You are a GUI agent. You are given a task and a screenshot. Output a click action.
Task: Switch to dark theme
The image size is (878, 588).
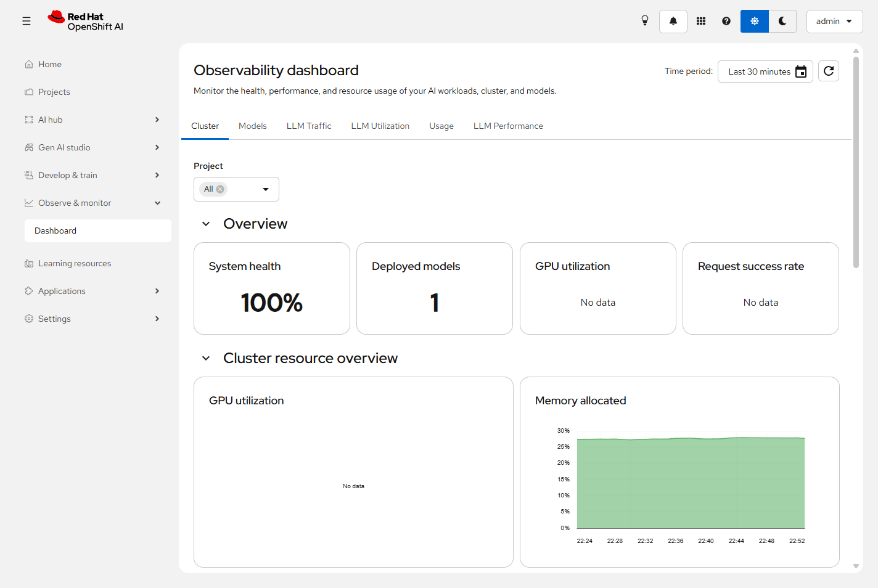click(782, 21)
